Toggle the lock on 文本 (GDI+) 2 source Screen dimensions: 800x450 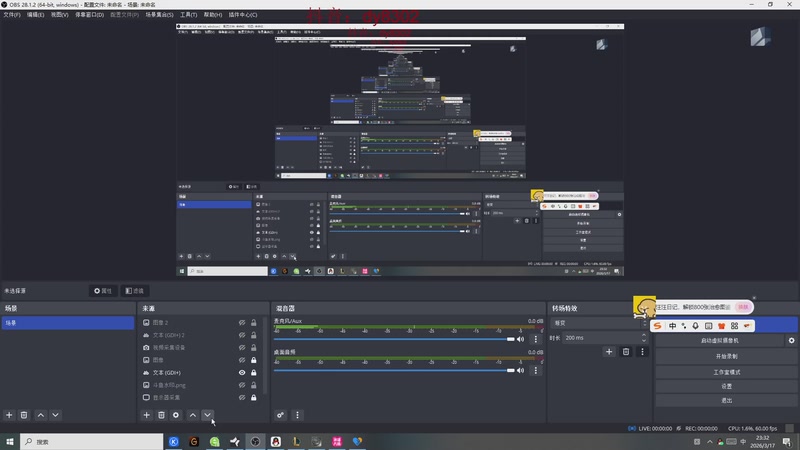coord(254,335)
